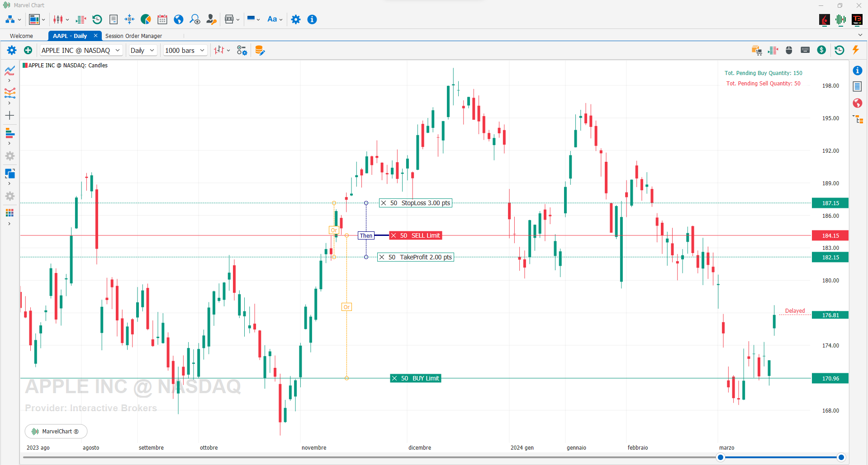
Task: Click the green plus add icon
Action: (x=28, y=50)
